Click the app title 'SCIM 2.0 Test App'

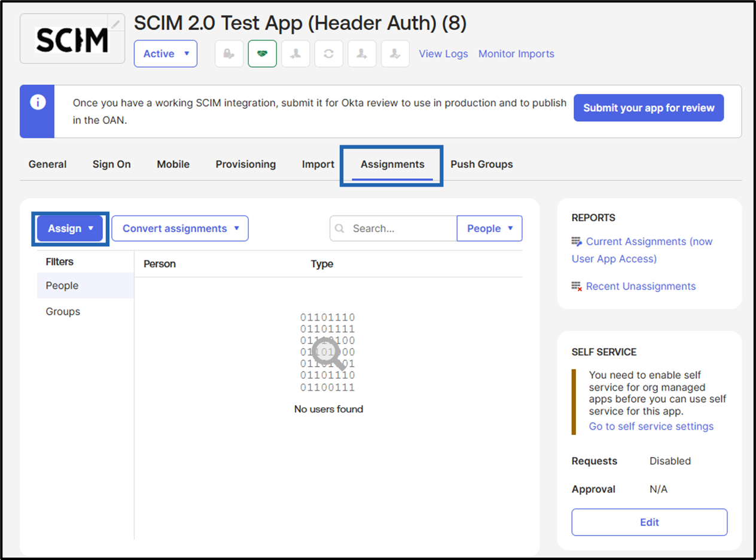[300, 23]
